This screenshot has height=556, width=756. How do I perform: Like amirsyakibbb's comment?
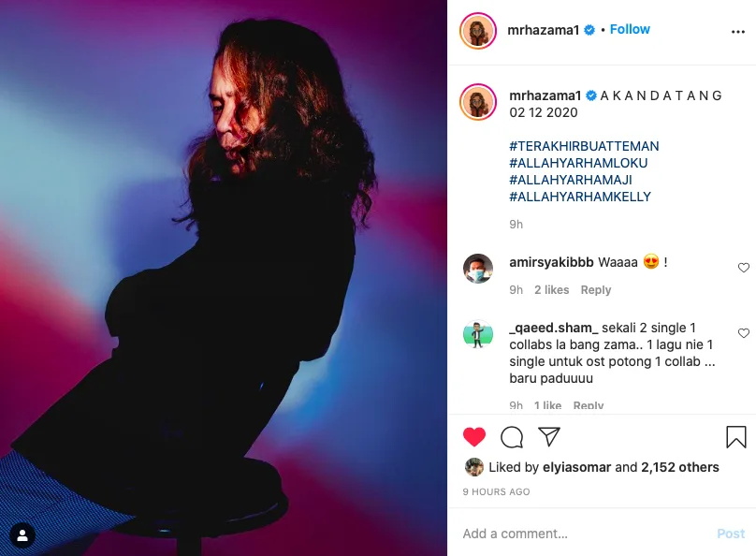(744, 268)
